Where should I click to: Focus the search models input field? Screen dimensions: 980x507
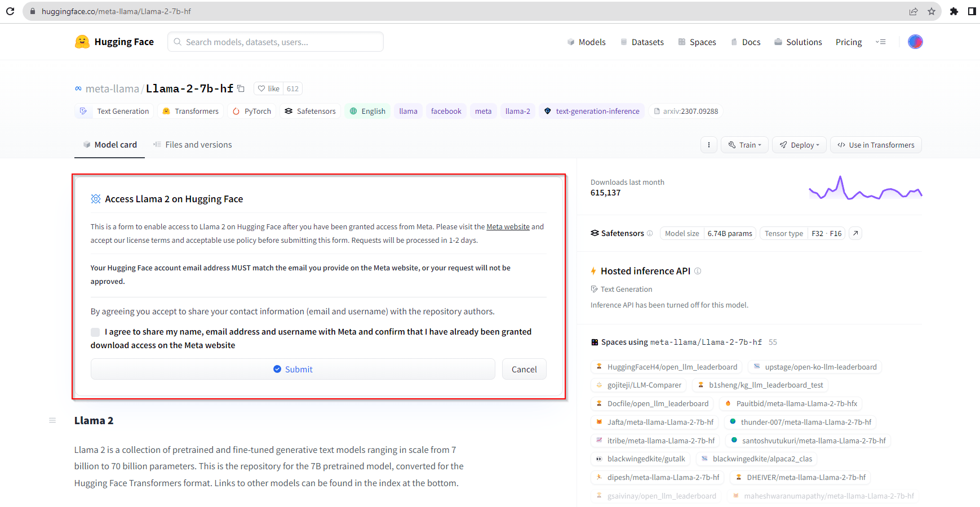(x=276, y=42)
